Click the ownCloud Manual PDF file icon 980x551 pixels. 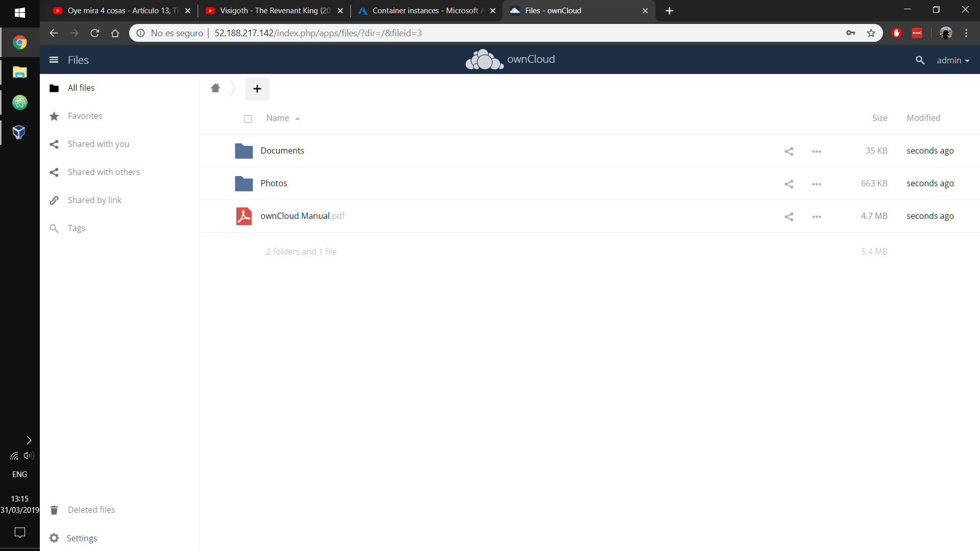tap(244, 216)
